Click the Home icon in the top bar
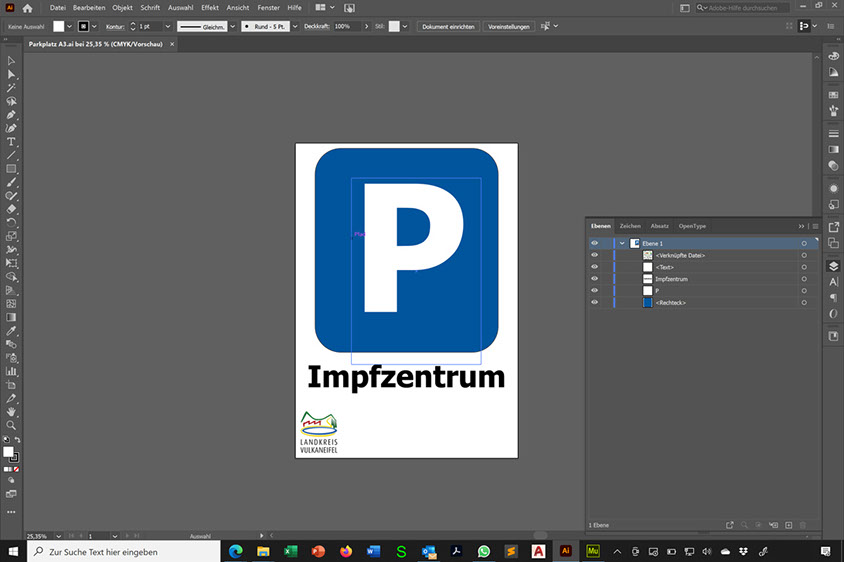The width and height of the screenshot is (844, 562). (27, 7)
